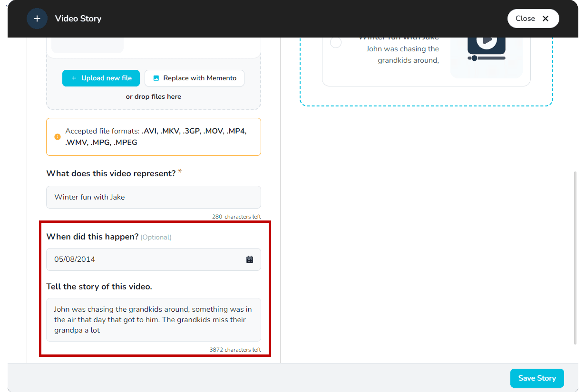Click the 'What does this video represent?' label

click(x=111, y=173)
